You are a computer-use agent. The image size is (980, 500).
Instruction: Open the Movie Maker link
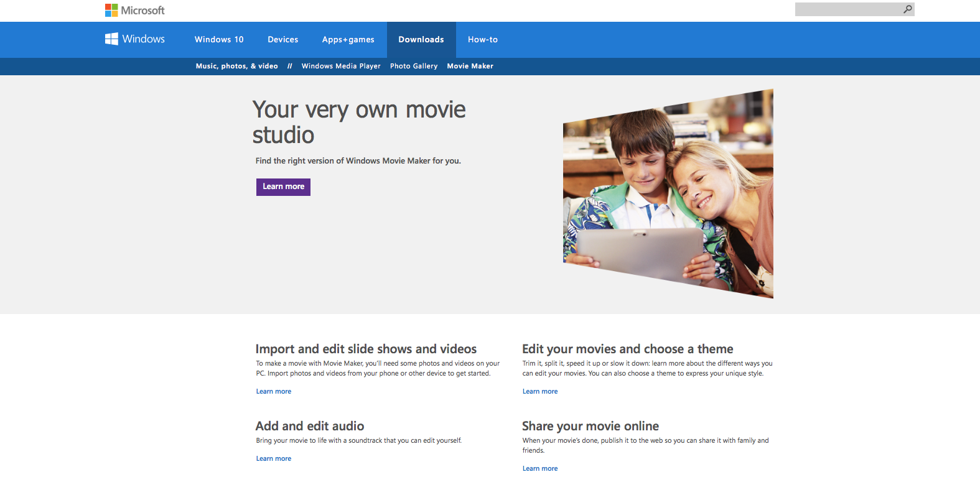point(470,66)
